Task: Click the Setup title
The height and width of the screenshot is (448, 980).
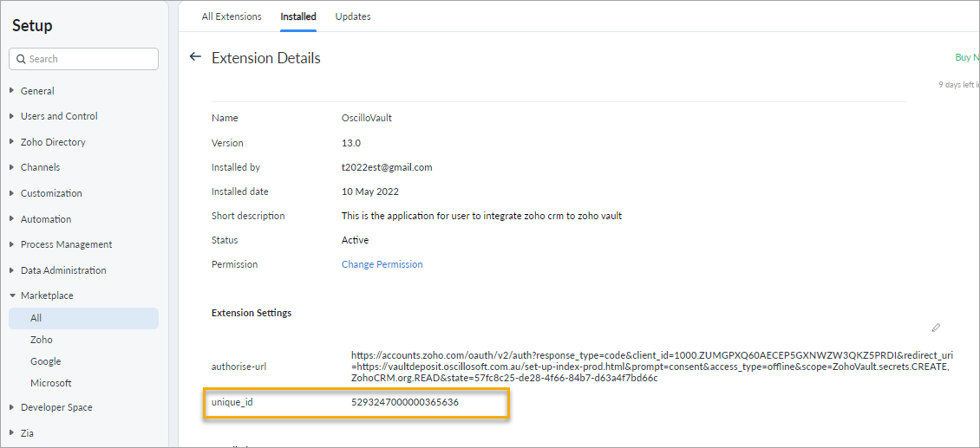Action: (x=32, y=26)
